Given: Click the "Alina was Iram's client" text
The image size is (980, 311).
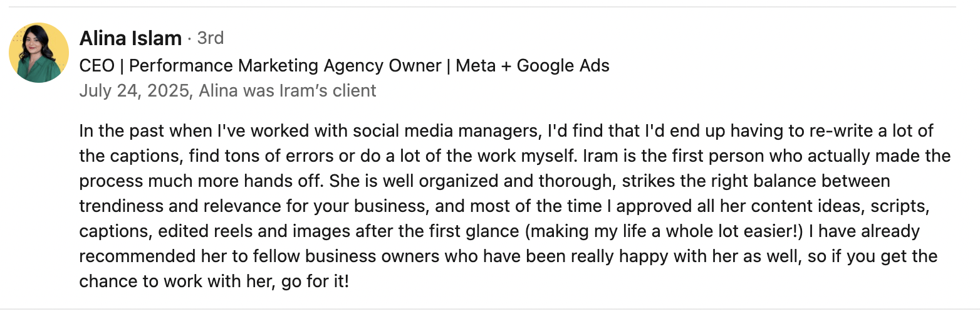Looking at the screenshot, I should coord(288,91).
